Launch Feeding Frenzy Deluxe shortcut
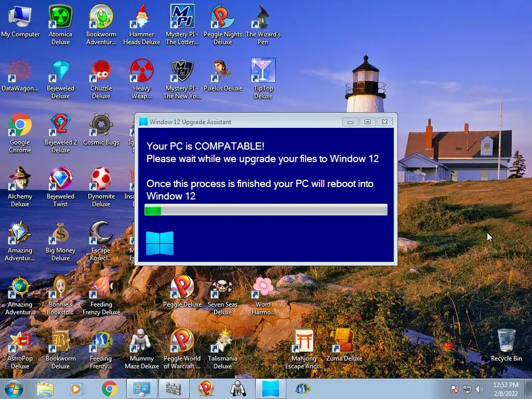The height and width of the screenshot is (399, 532). 101,295
